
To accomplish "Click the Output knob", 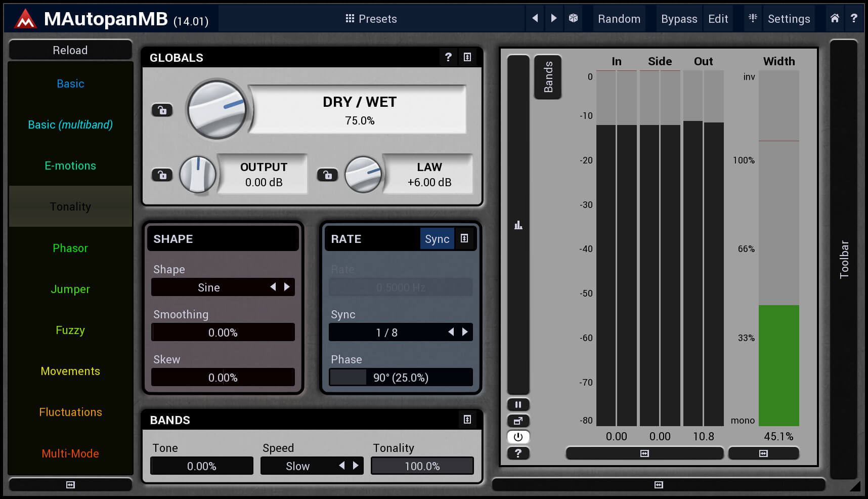I will tap(198, 175).
